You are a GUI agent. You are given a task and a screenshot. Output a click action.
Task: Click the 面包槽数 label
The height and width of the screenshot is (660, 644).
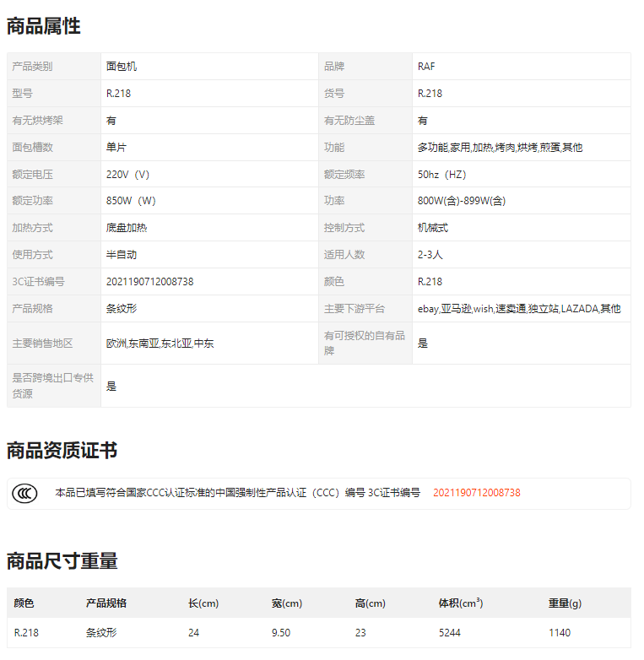(x=32, y=148)
